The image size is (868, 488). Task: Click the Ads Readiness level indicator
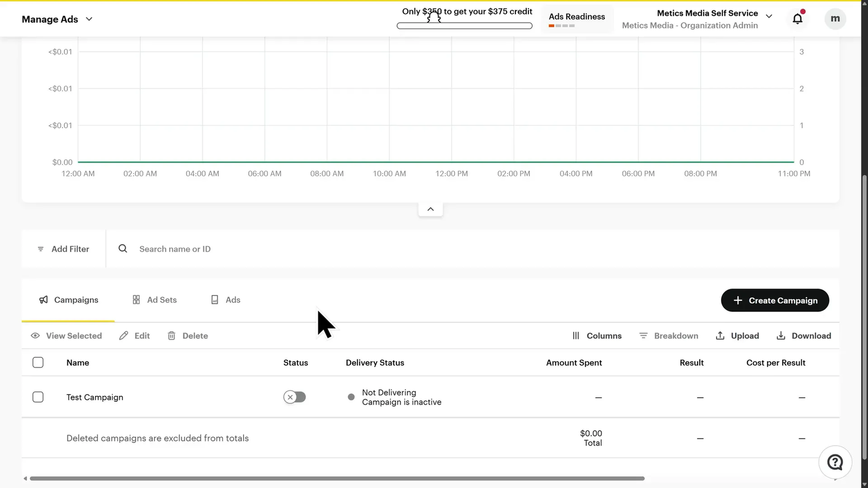click(561, 25)
